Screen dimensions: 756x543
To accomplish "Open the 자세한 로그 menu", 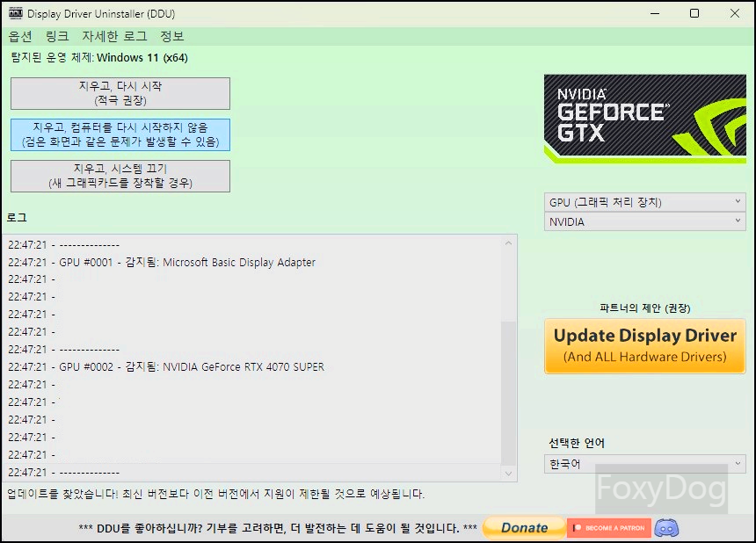I will click(x=114, y=37).
